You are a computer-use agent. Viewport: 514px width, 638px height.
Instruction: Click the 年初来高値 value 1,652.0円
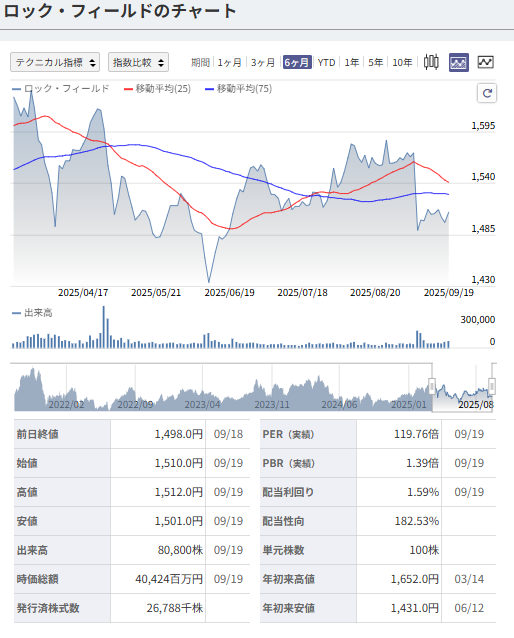[415, 579]
